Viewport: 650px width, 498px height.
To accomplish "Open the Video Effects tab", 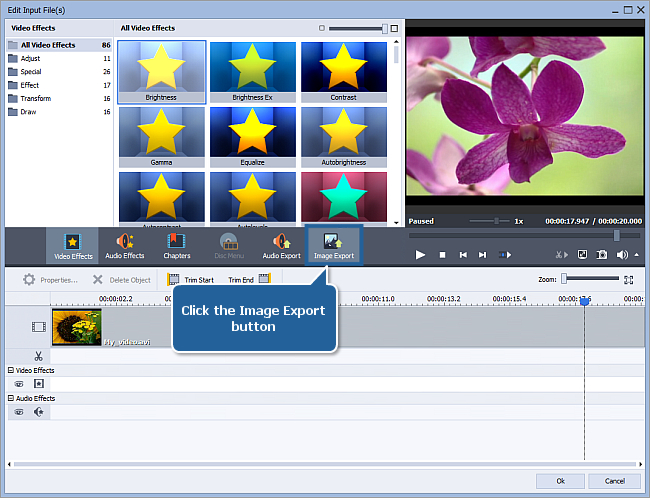I will [73, 246].
